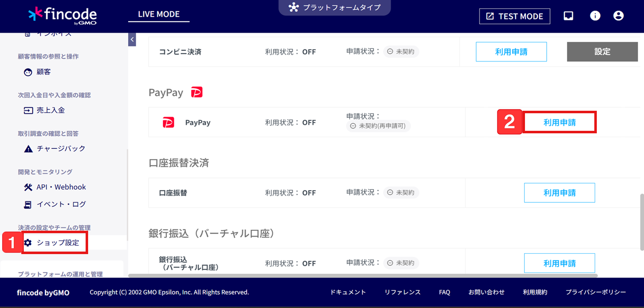The image size is (644, 308).
Task: Open the inbox icon in header
Action: 568,16
